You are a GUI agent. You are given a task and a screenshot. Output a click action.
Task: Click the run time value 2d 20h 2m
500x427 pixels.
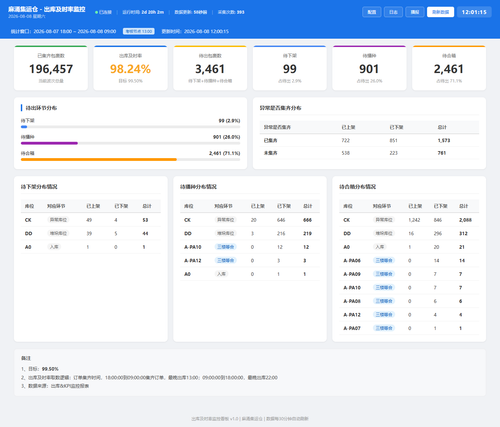point(153,12)
